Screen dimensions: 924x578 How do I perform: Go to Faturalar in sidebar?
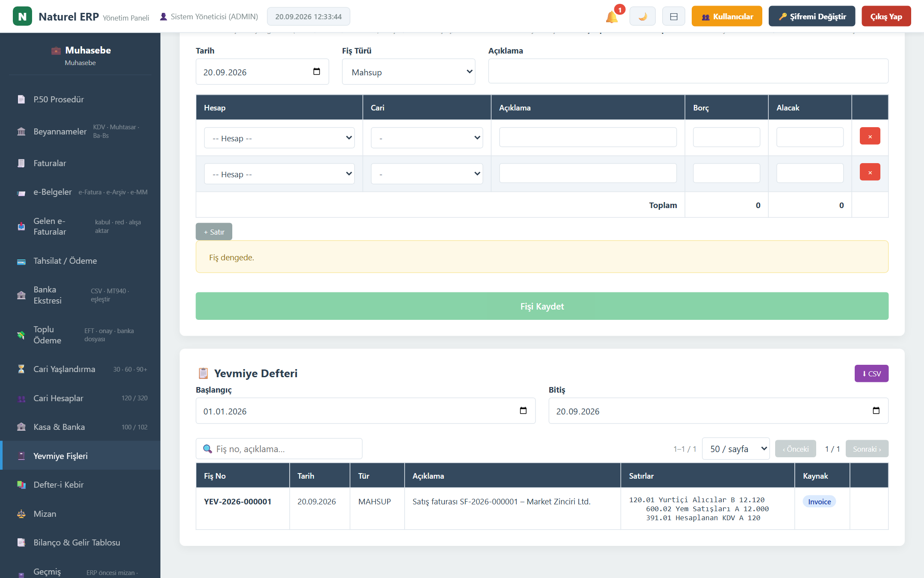point(80,163)
